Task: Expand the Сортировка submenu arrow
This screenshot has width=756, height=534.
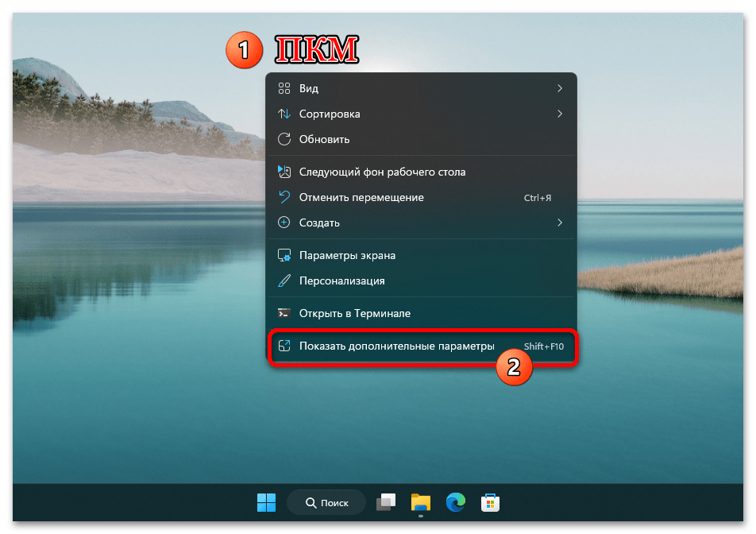Action: click(x=560, y=114)
